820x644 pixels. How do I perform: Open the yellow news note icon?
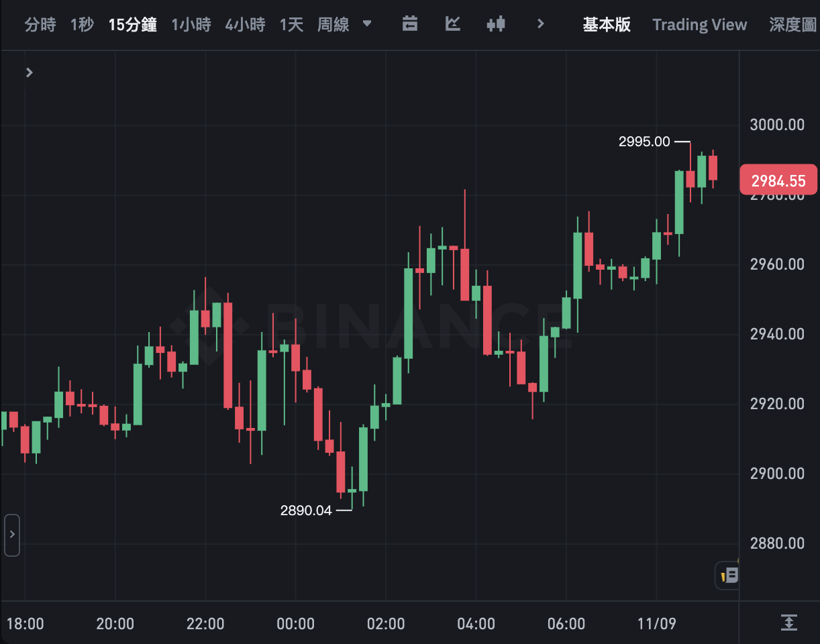[x=729, y=575]
